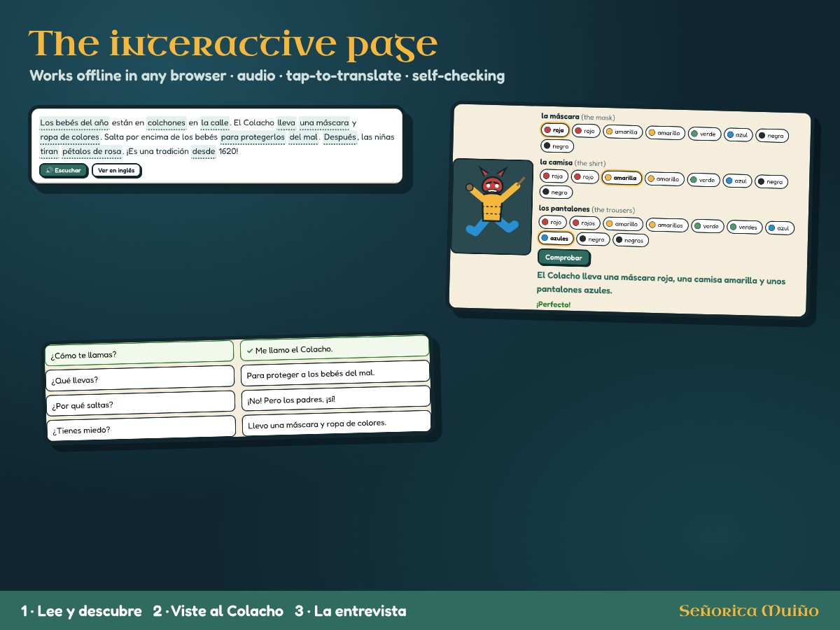Image resolution: width=840 pixels, height=630 pixels.
Task: Pick 'azul' in the la camisa row
Action: (737, 181)
